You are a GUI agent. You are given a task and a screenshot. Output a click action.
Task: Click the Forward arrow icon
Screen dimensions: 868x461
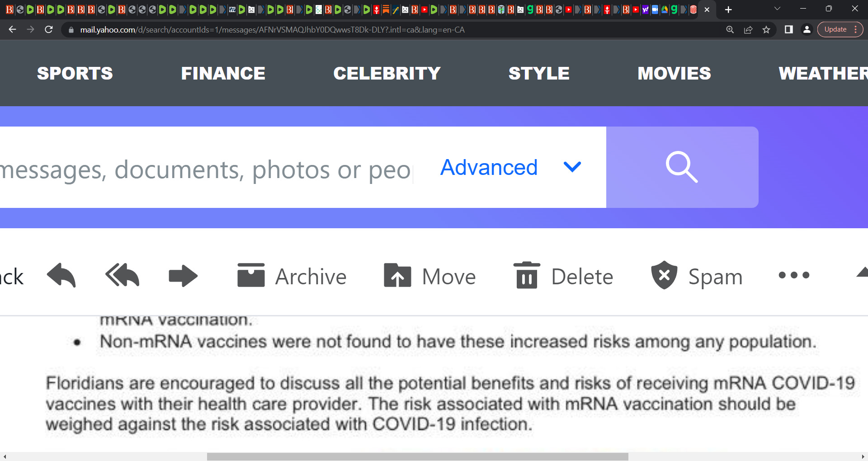click(183, 276)
